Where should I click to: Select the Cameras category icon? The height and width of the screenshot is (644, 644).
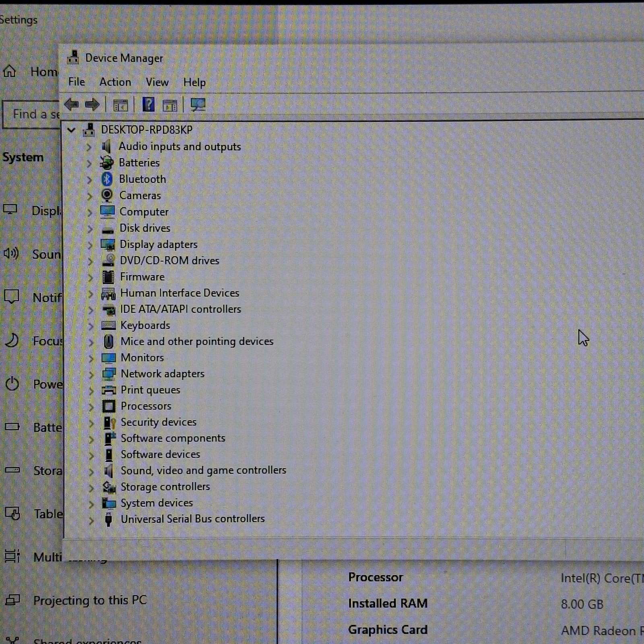[107, 195]
